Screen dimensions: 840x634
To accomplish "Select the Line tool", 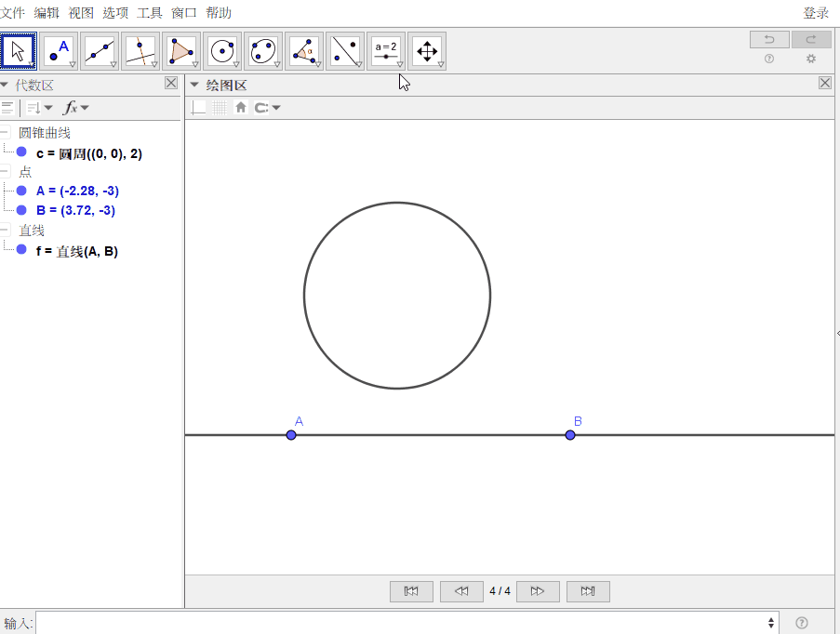I will (x=99, y=50).
